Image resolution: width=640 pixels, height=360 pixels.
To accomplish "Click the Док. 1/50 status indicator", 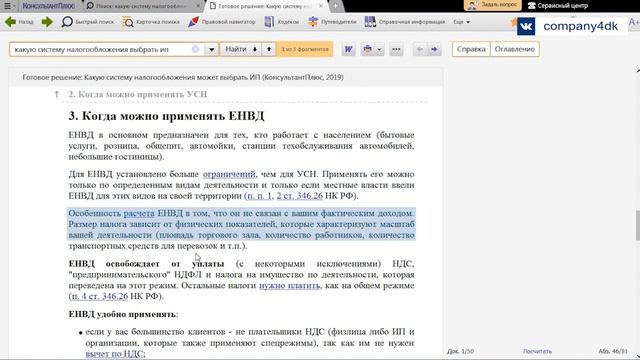I will click(460, 351).
